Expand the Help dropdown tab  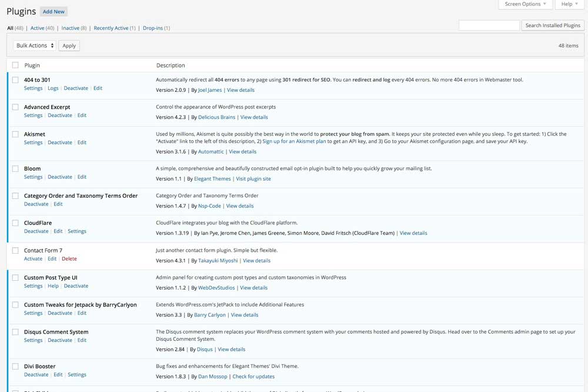click(x=569, y=4)
